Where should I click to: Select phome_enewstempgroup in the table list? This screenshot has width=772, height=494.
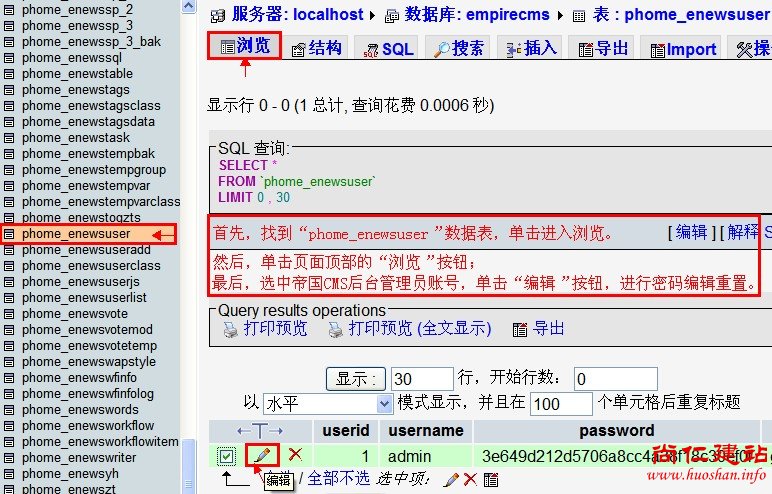point(94,169)
